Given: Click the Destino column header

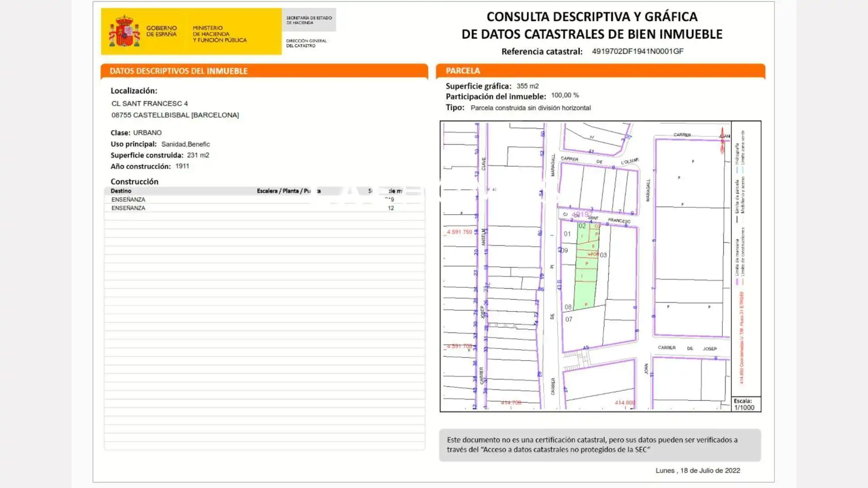Looking at the screenshot, I should coord(121,191).
